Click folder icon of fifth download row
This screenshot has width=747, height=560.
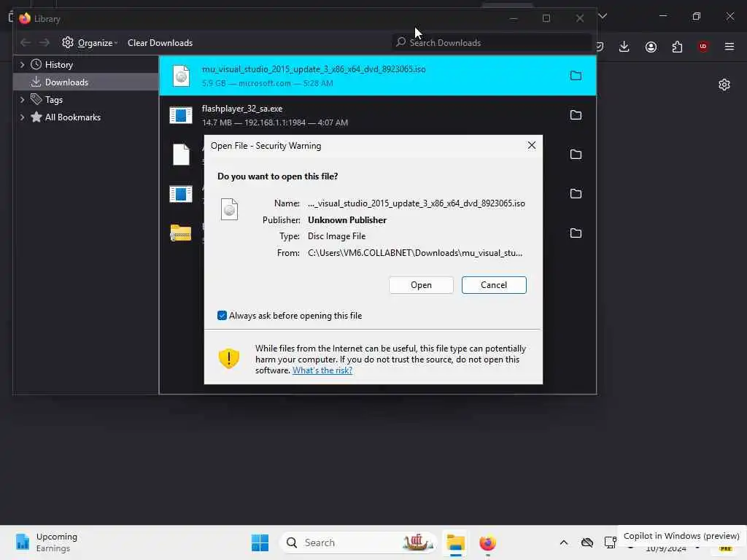click(x=576, y=233)
